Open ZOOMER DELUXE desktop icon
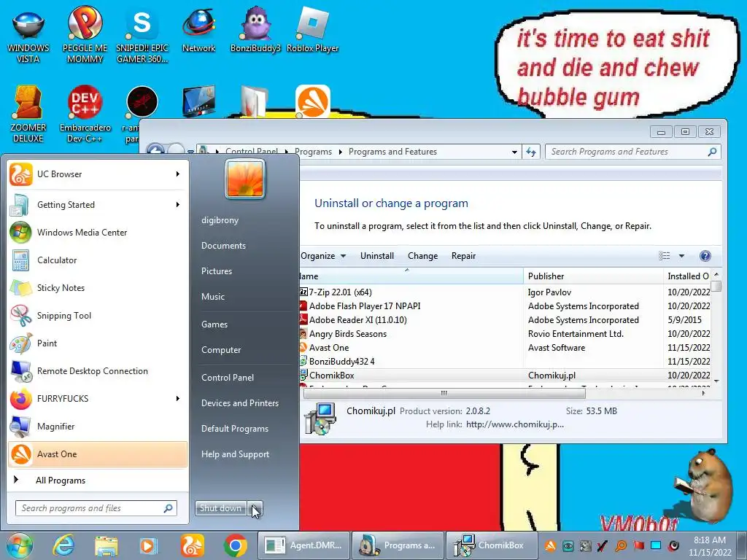Image resolution: width=747 pixels, height=560 pixels. point(28,114)
